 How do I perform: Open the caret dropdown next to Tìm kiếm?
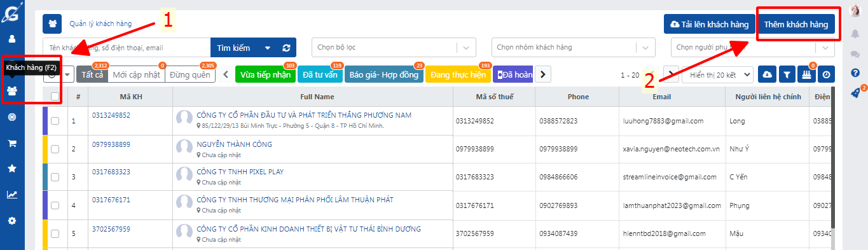pos(268,48)
